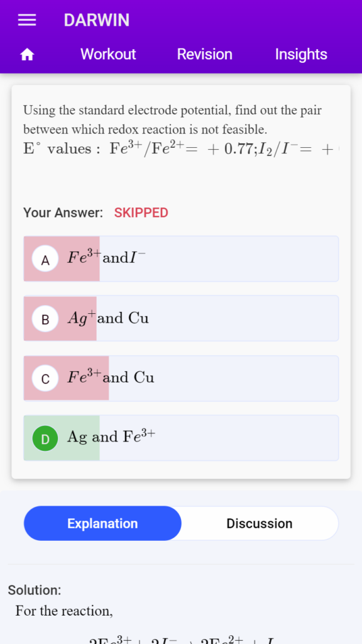Select option B circle
Viewport: 362px width, 644px height.
coord(45,318)
